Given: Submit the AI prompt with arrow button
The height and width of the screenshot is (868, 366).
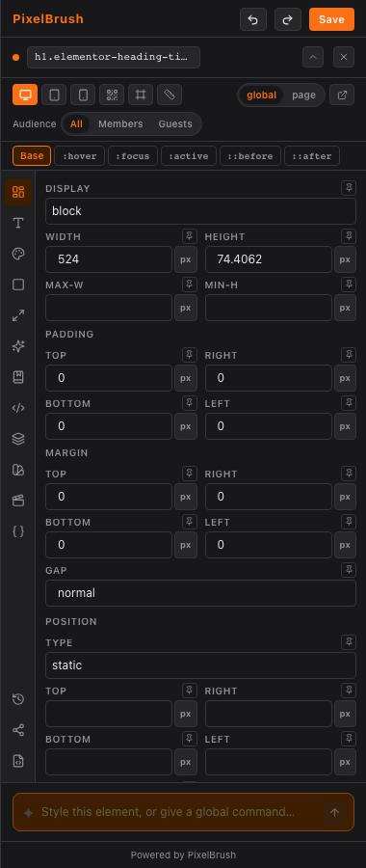Looking at the screenshot, I should coord(334,812).
